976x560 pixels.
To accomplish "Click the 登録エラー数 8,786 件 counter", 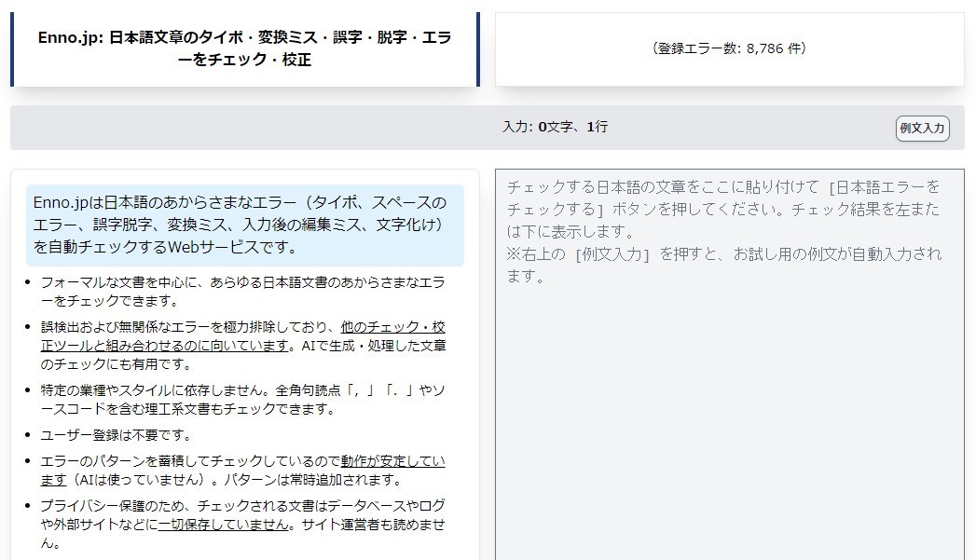I will (x=729, y=48).
